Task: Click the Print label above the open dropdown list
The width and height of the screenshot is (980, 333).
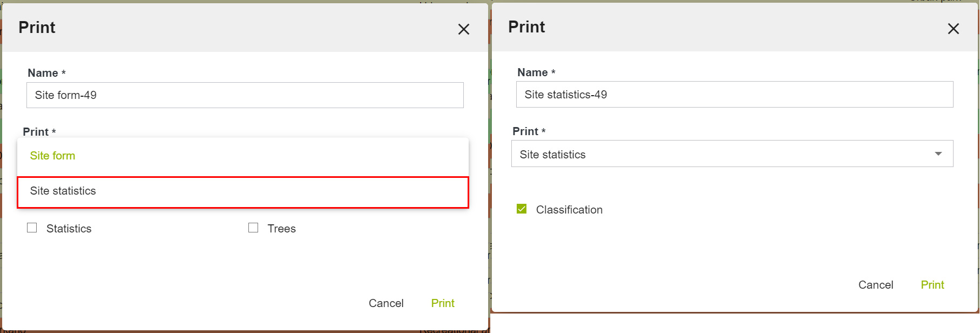Action: pos(36,132)
